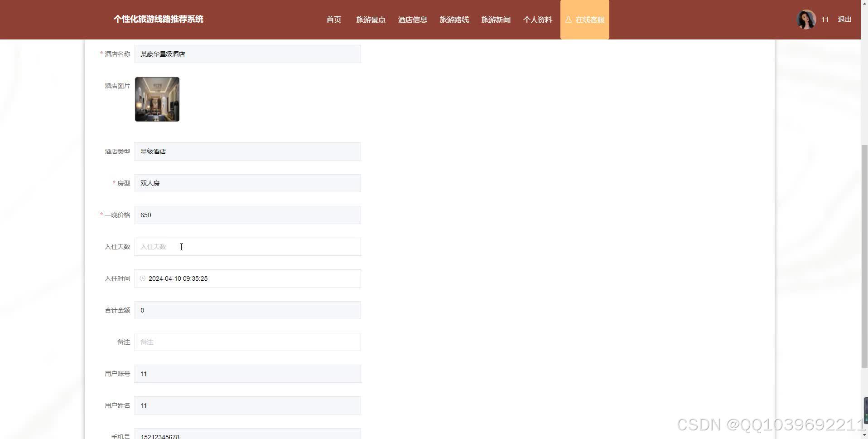868x439 pixels.
Task: Click the 房型 field showing 双人房
Action: (x=247, y=183)
